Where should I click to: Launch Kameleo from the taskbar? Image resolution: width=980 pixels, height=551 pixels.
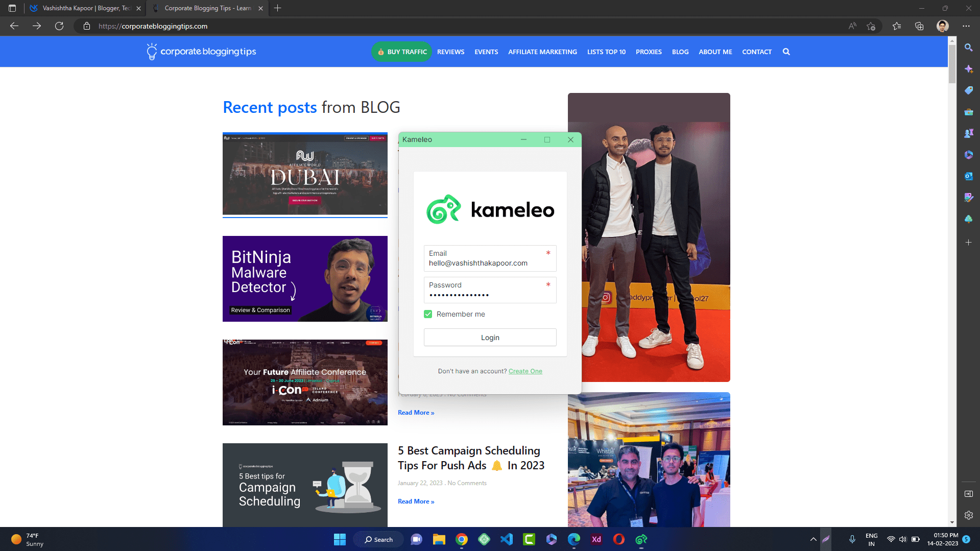coord(641,539)
